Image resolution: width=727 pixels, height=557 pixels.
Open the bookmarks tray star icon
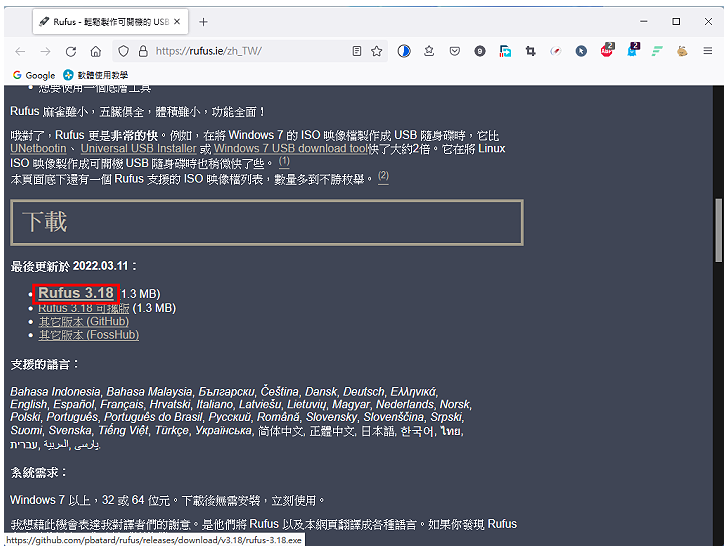click(429, 51)
